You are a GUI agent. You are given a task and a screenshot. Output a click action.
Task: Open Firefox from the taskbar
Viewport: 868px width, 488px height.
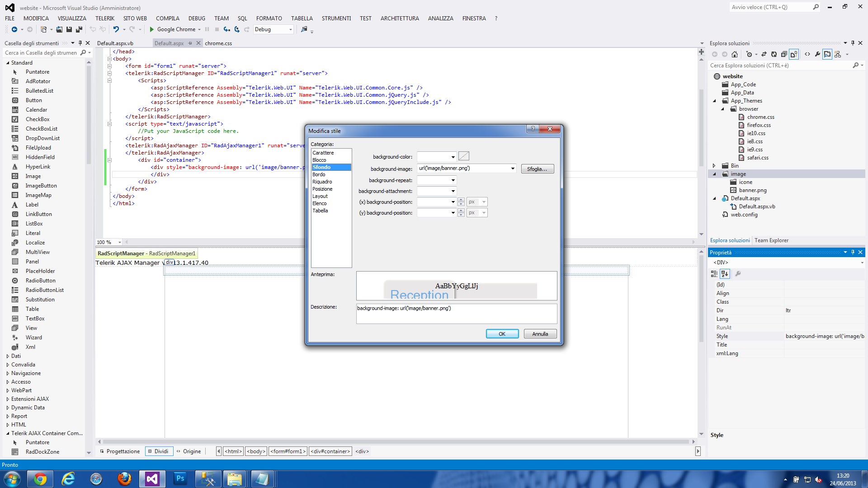[124, 479]
